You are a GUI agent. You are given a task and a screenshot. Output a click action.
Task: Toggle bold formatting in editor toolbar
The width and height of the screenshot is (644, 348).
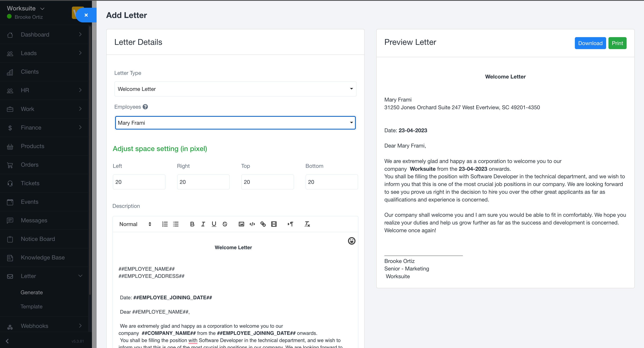192,224
